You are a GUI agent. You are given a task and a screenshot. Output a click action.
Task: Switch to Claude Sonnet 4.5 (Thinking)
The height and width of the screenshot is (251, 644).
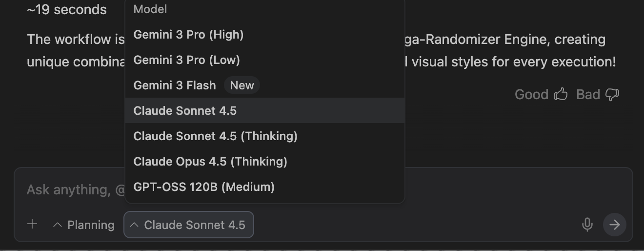(x=215, y=136)
